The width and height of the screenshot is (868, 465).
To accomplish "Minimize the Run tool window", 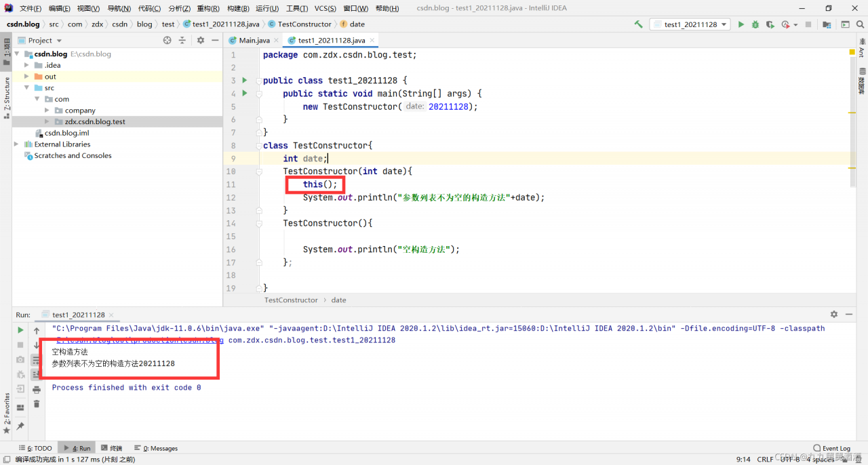I will tap(848, 315).
